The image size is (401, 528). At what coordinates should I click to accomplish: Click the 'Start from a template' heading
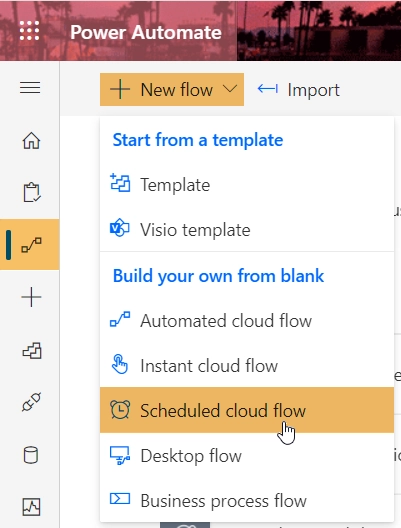click(x=198, y=140)
